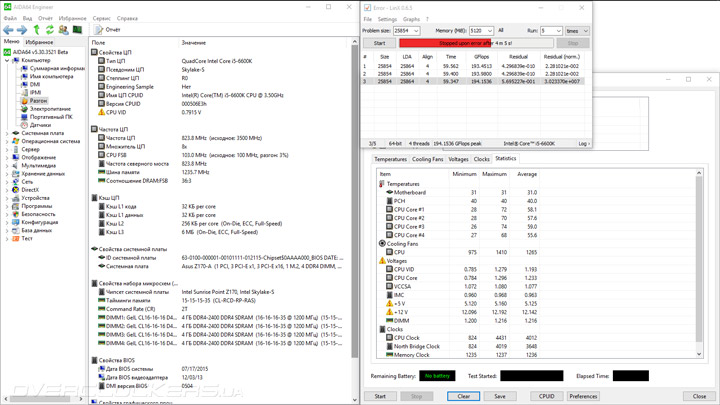
Task: Open the Log button in LinX status bar
Action: [583, 144]
